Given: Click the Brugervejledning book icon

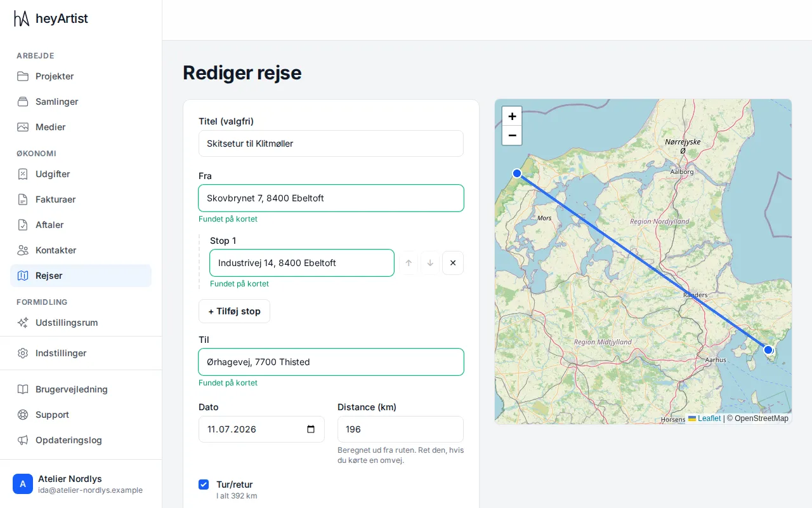Looking at the screenshot, I should point(23,389).
